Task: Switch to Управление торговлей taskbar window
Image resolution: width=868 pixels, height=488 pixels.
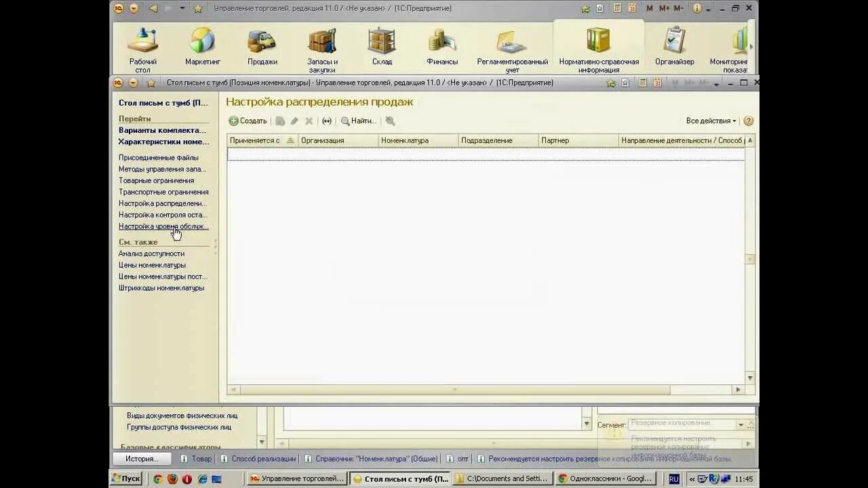Action: (296, 479)
